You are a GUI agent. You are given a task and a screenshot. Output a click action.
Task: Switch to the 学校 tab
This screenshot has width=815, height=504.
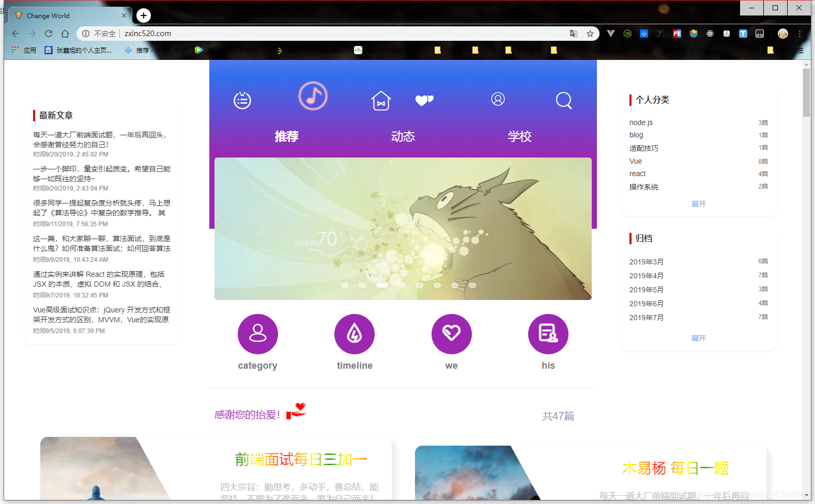[x=520, y=136]
